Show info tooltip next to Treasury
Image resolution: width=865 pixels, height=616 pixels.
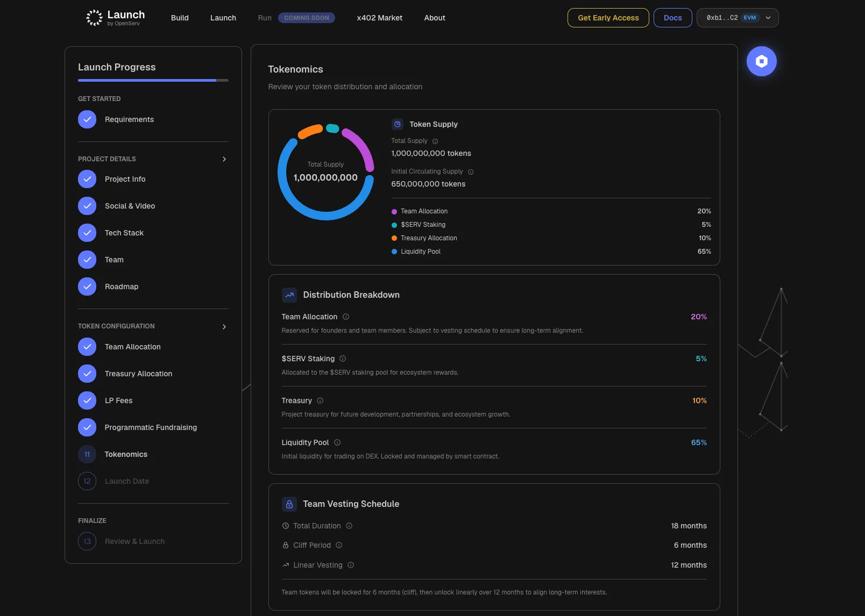tap(320, 400)
